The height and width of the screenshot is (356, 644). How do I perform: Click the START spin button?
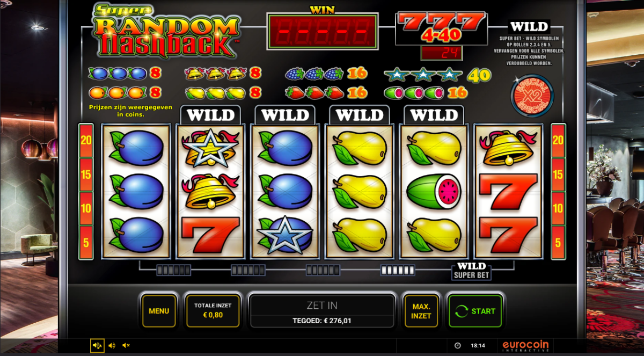[475, 311]
